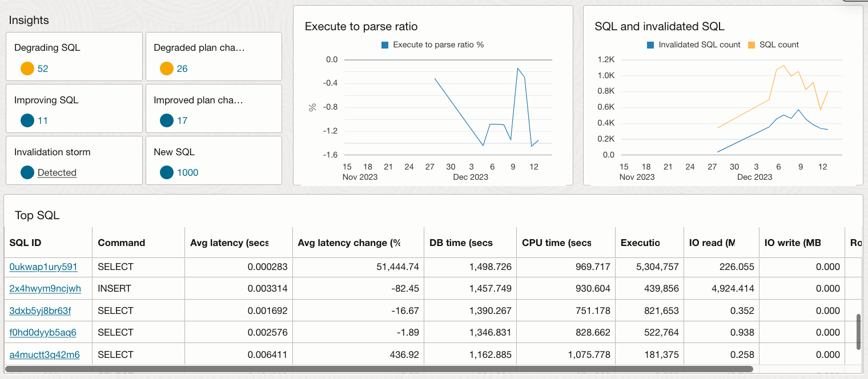
Task: Open New SQL count 1000
Action: [x=188, y=172]
